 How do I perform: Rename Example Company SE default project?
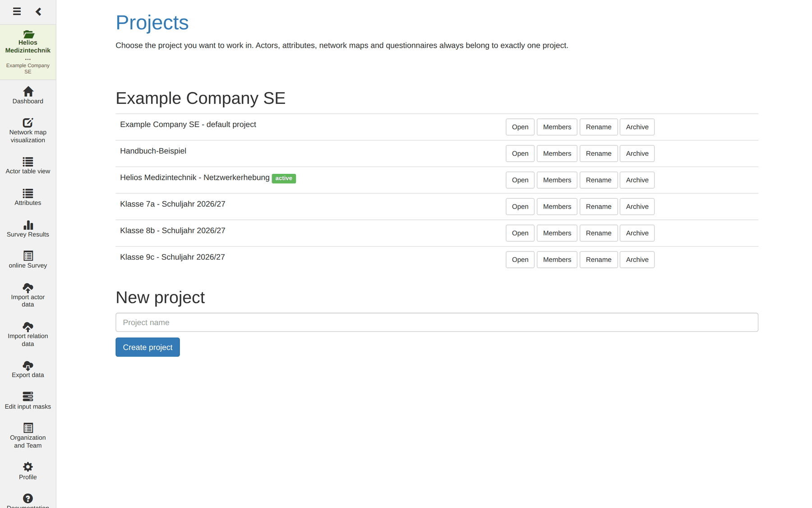599,127
